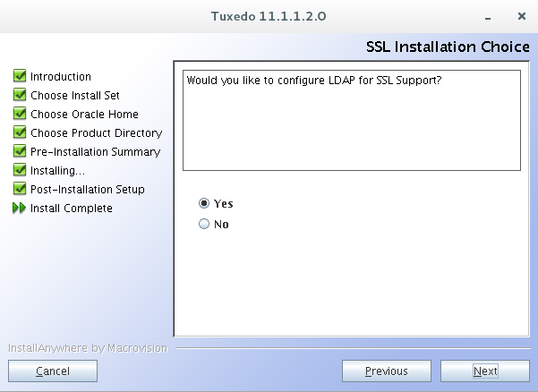Screen dimensions: 538x392
Task: Go back with the Previous button
Action: 386,371
